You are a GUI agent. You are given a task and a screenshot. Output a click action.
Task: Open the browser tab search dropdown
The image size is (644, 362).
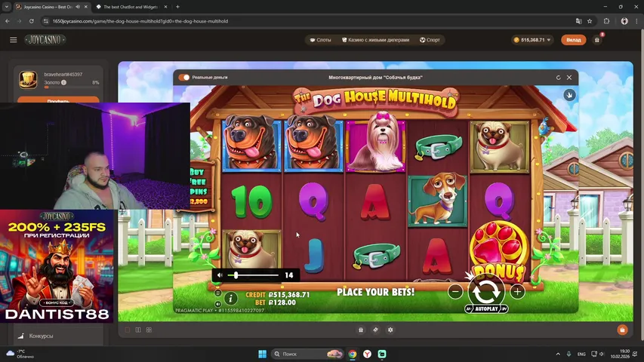pos(7,7)
